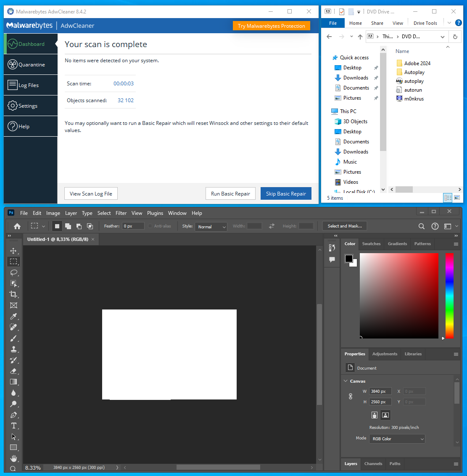Choose the Horizontal Type tool

[x=13, y=426]
